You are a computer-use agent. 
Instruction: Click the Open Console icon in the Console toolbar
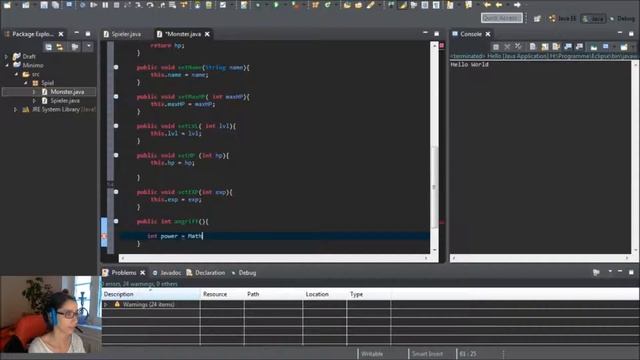click(x=624, y=47)
